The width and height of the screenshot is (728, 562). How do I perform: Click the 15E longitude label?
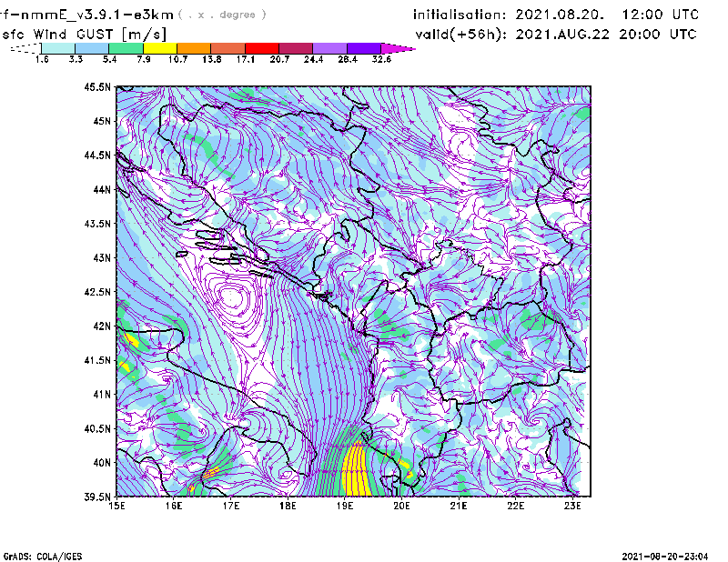click(x=116, y=506)
